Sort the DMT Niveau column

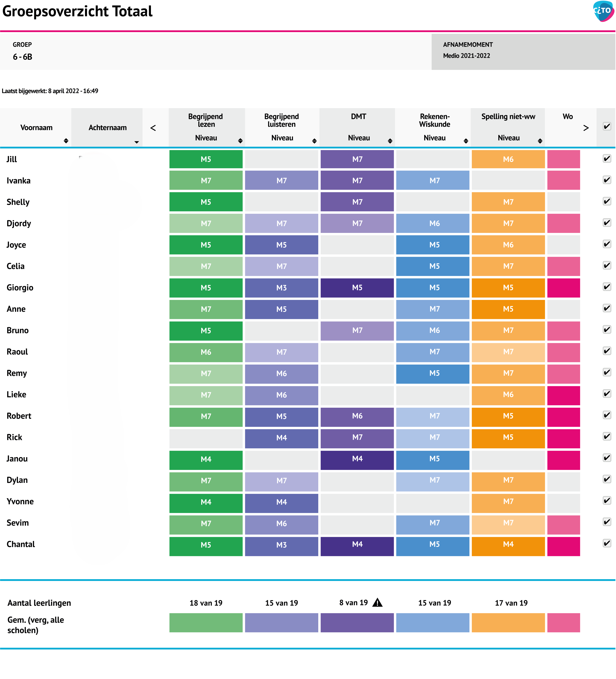coord(390,141)
